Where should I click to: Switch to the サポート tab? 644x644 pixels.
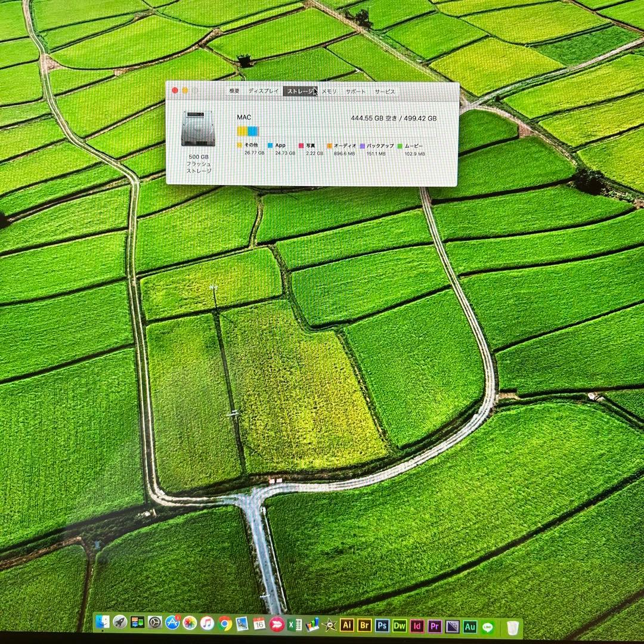pos(355,91)
